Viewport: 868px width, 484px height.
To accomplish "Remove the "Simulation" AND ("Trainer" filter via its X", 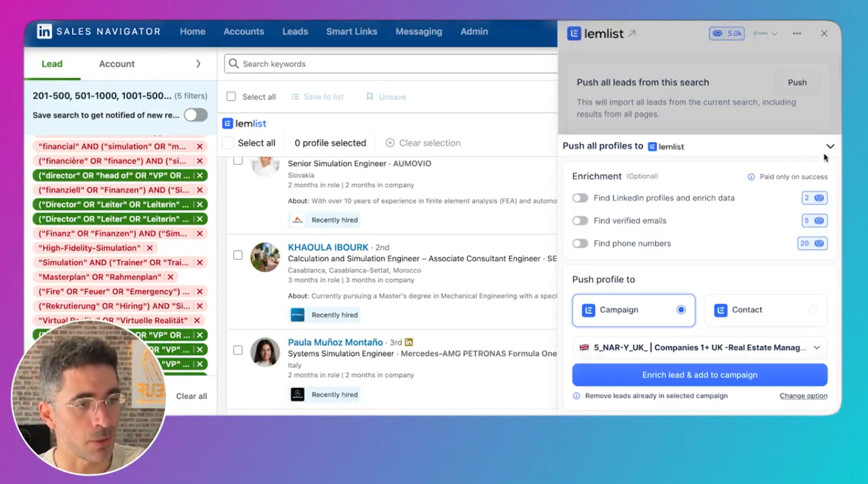I will click(199, 263).
